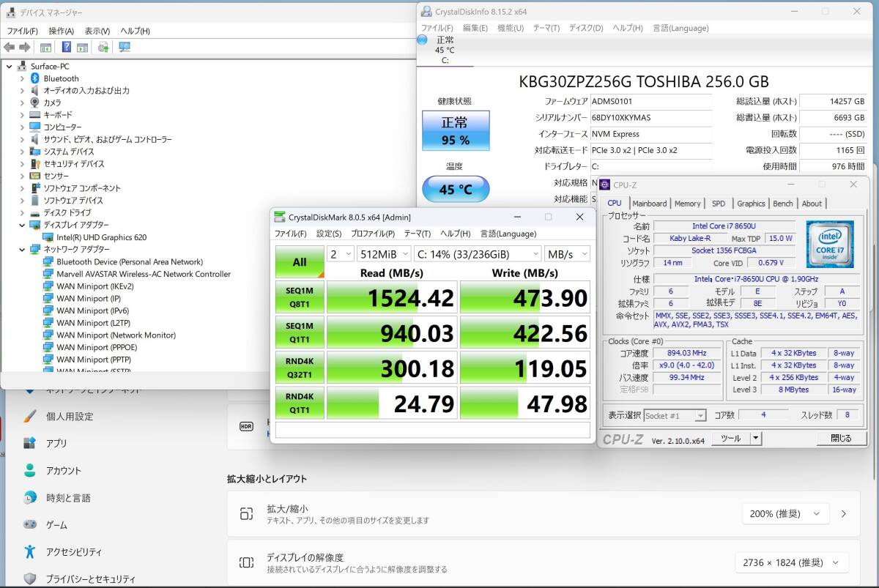This screenshot has height=588, width=879.
Task: Run the SEQ1M Q1T1 benchmark test
Action: pyautogui.click(x=300, y=333)
